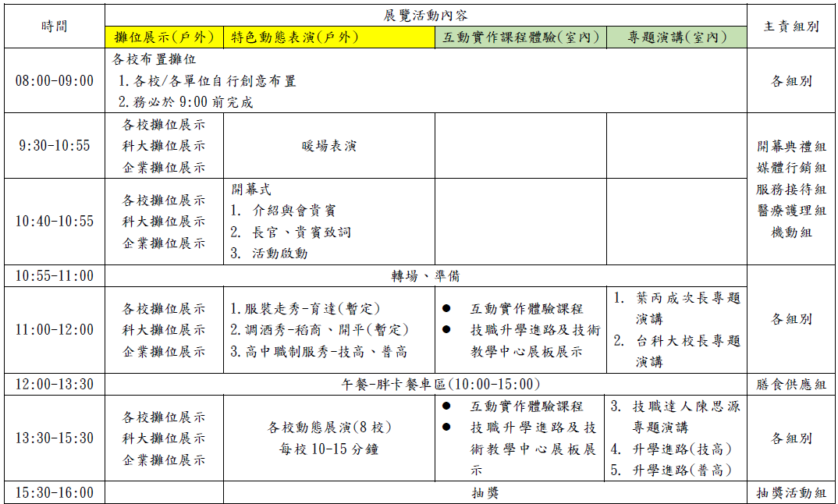Click the 膳食供應組 cell
This screenshot has height=504, width=838.
(x=790, y=384)
